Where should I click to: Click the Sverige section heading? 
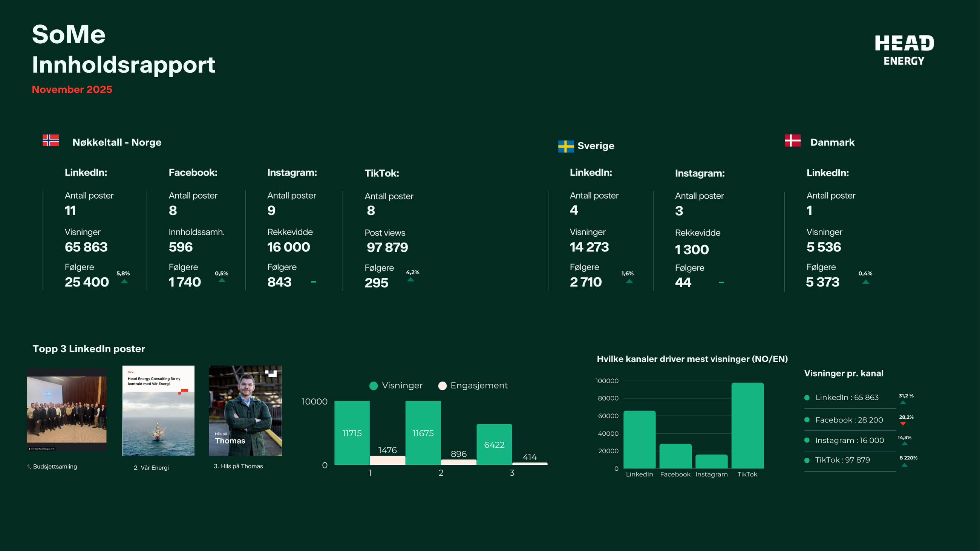[596, 145]
